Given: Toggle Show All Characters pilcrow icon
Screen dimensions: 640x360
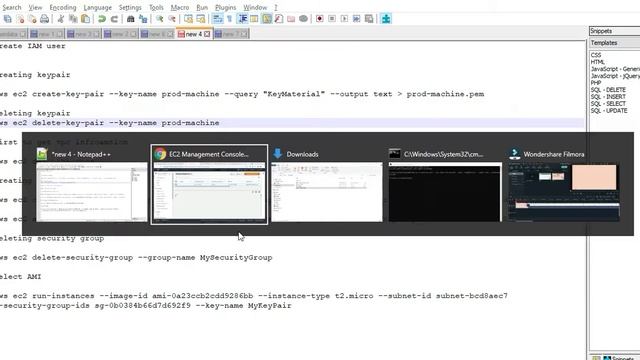Looking at the screenshot, I should tap(229, 19).
